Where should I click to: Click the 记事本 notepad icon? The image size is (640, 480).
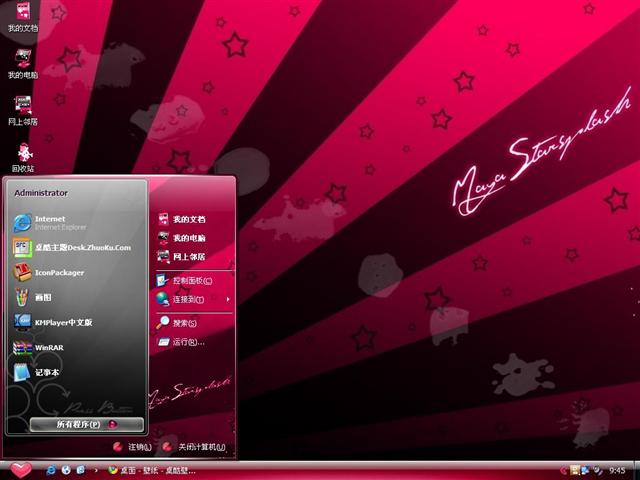22,372
